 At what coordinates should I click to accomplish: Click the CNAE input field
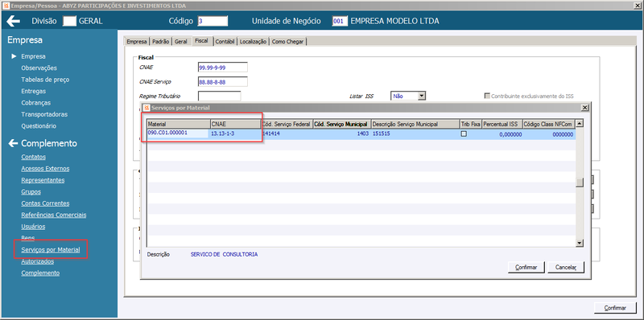pos(223,68)
